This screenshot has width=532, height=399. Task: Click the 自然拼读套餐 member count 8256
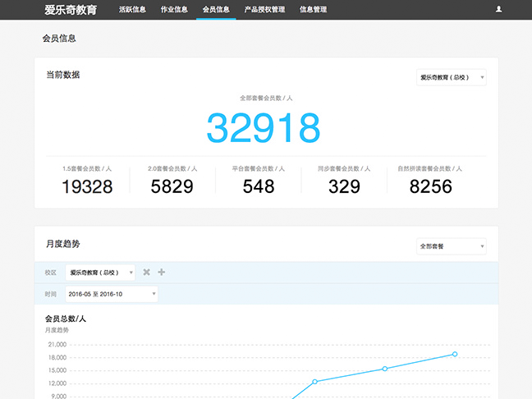pos(430,186)
